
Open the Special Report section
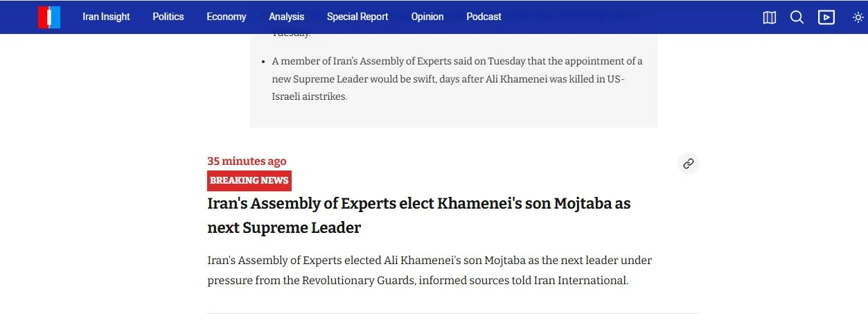[x=357, y=17]
